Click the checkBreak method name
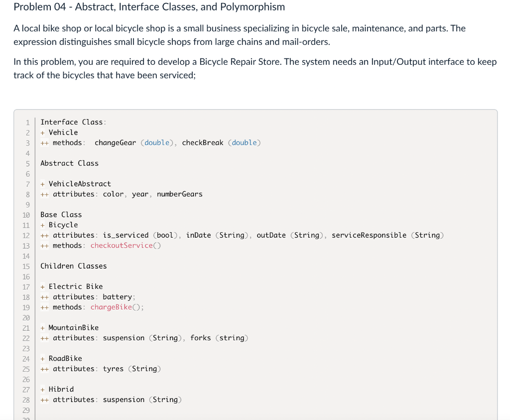 202,143
